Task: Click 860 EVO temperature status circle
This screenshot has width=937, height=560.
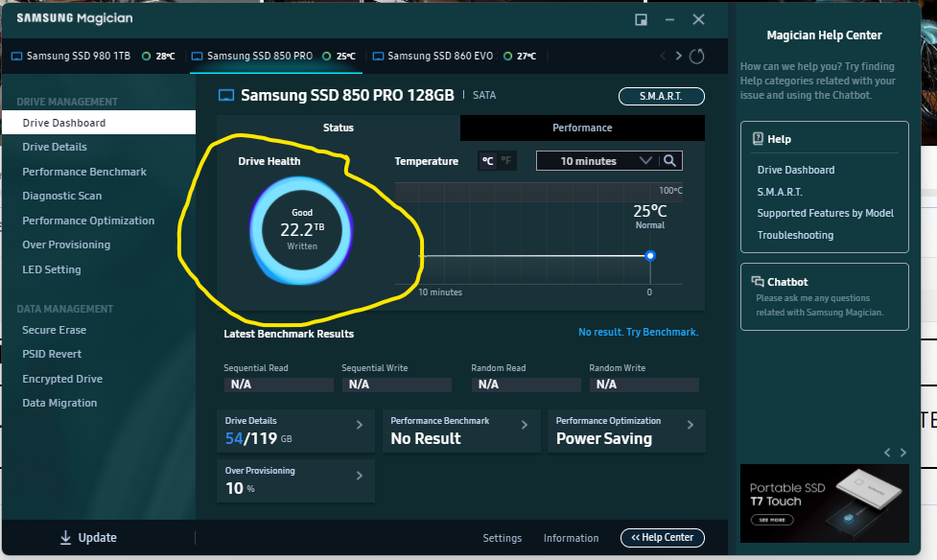Action: click(x=508, y=57)
